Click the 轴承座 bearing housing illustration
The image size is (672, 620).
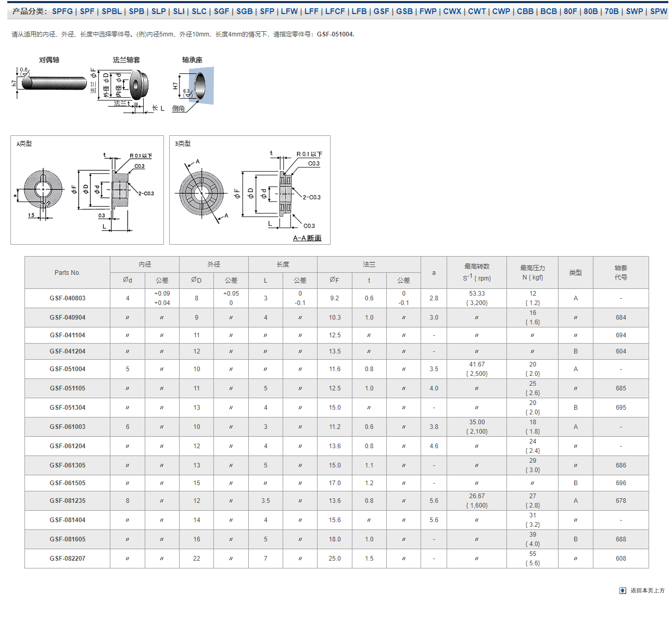pos(193,88)
